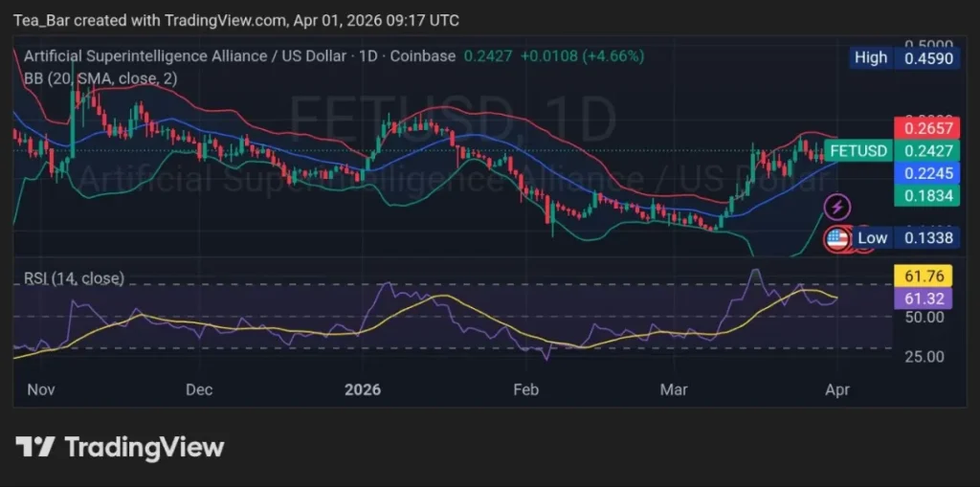Click the purple lightning bolt event icon
Image resolution: width=980 pixels, height=487 pixels.
coord(838,207)
